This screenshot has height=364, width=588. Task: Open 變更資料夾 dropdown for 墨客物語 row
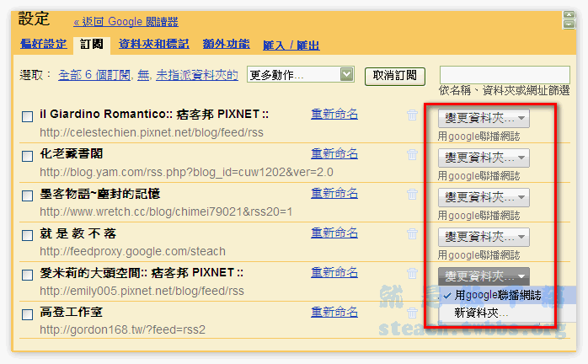point(484,197)
